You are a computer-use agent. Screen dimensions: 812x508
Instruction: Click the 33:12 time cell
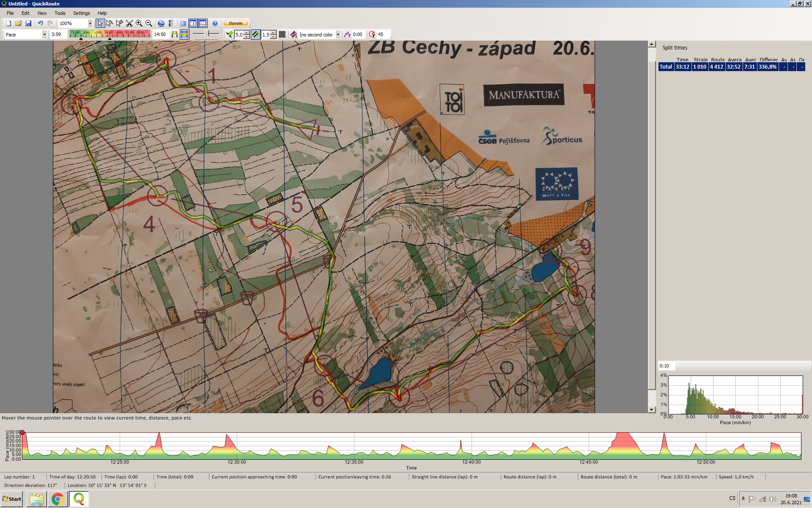[x=683, y=67]
